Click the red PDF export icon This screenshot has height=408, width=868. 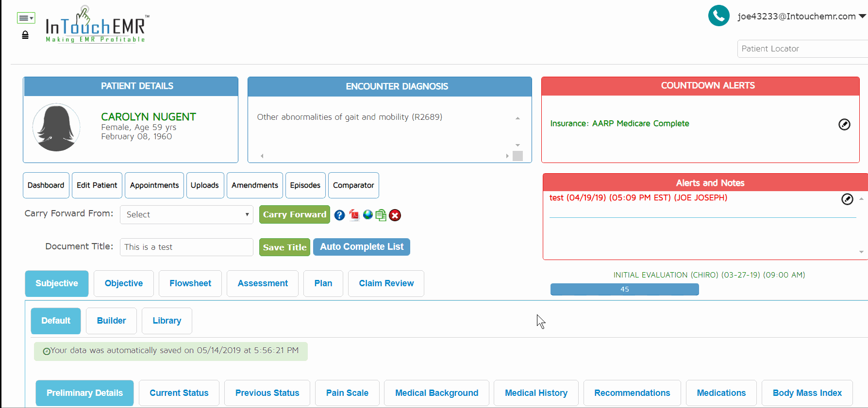point(354,215)
